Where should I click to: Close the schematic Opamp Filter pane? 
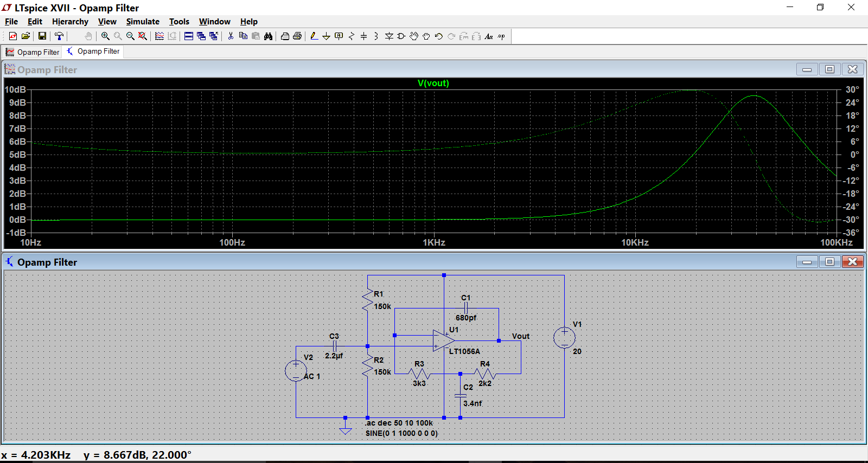(x=852, y=262)
